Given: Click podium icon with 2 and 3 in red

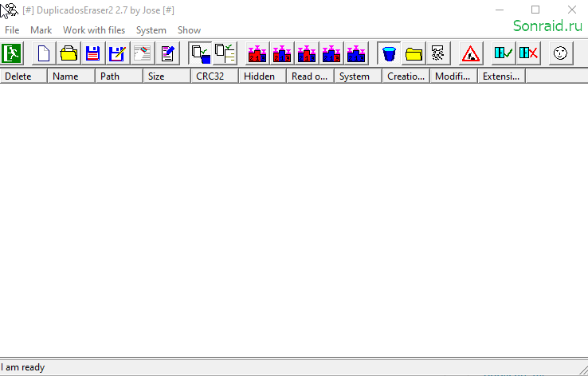Looking at the screenshot, I should click(x=282, y=53).
